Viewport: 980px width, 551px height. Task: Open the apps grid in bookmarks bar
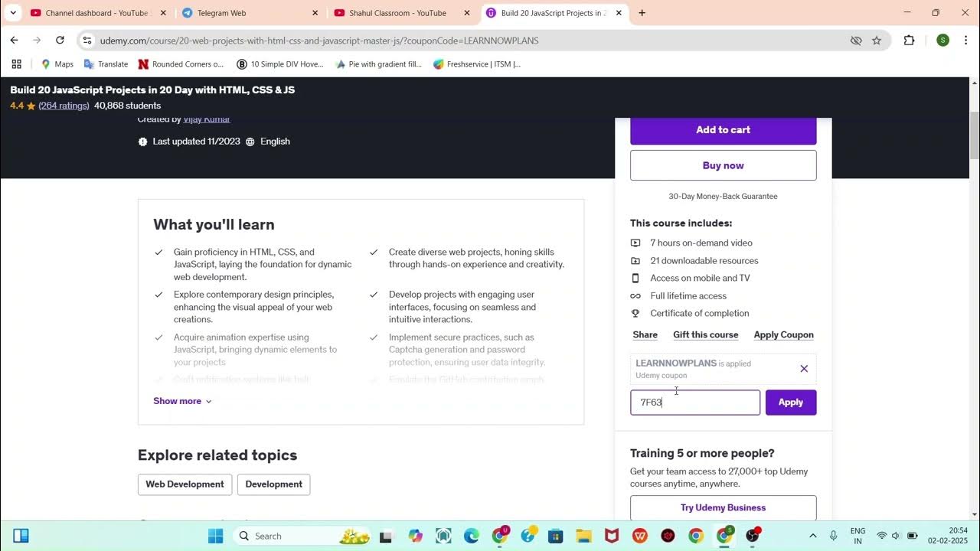coord(16,64)
